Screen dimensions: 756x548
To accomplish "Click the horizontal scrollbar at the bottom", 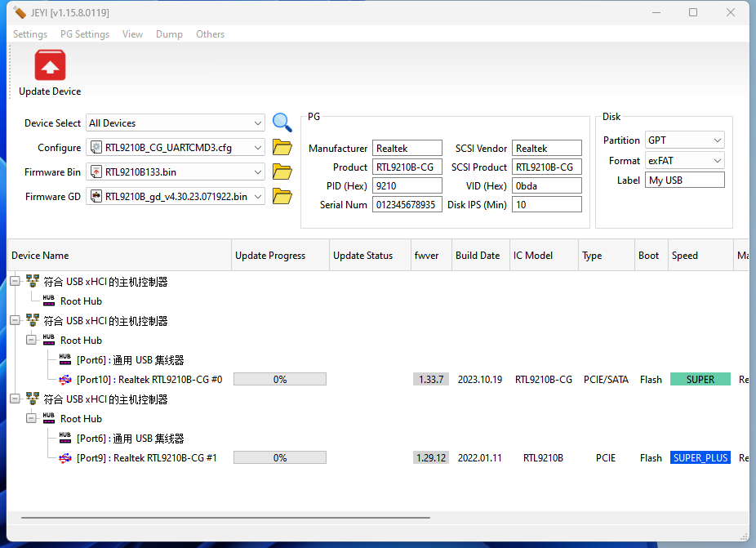I will click(x=225, y=517).
